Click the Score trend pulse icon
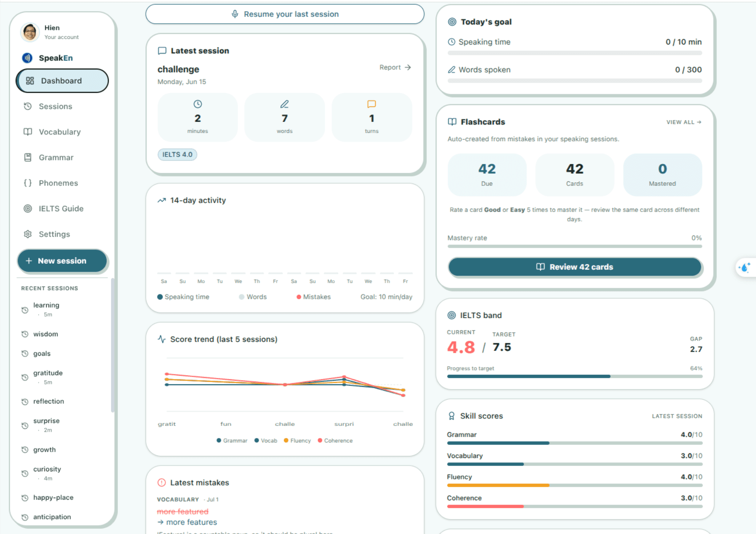 (162, 339)
